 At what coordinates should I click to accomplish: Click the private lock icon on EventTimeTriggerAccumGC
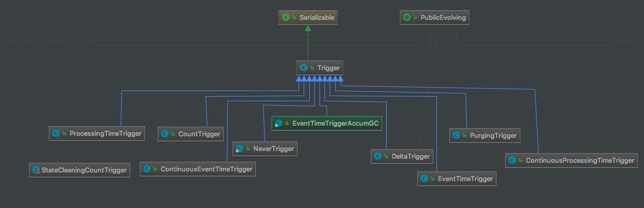pyautogui.click(x=287, y=124)
